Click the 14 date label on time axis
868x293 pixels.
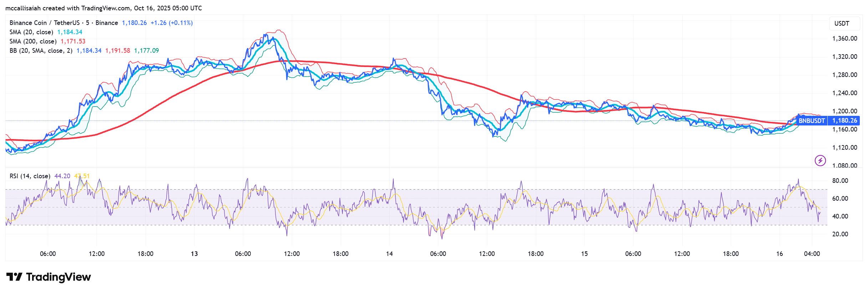pos(389,254)
